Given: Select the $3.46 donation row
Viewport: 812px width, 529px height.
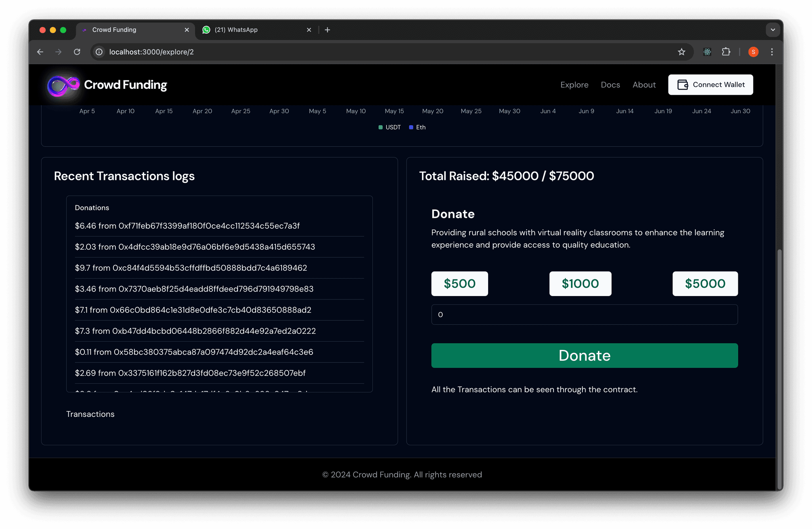Looking at the screenshot, I should (219, 289).
